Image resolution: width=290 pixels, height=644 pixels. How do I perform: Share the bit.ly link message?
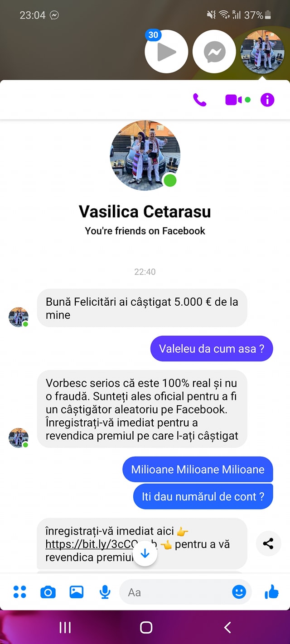point(268,543)
